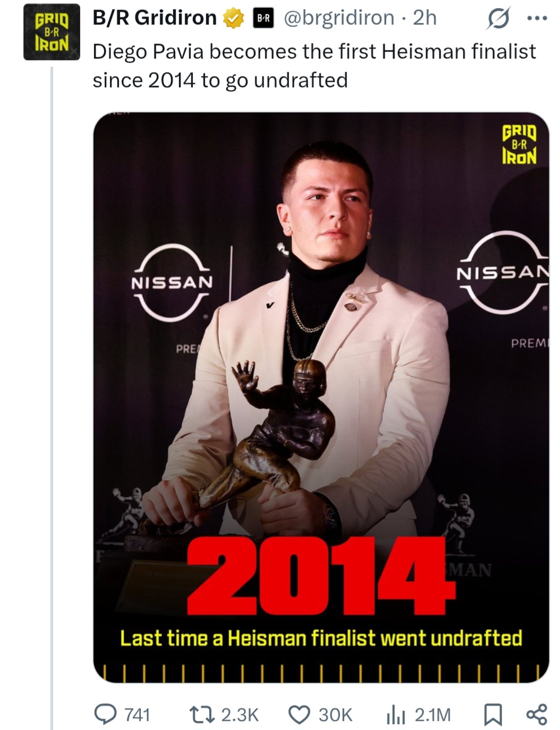Click the 30K likes count
The image size is (560, 730).
[x=335, y=715]
